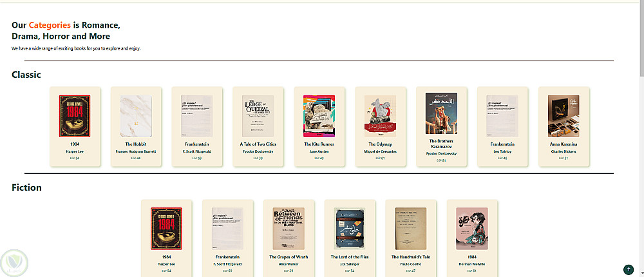The height and width of the screenshot is (277, 644).
Task: Click the vertical scrollbar thumb
Action: point(641,41)
